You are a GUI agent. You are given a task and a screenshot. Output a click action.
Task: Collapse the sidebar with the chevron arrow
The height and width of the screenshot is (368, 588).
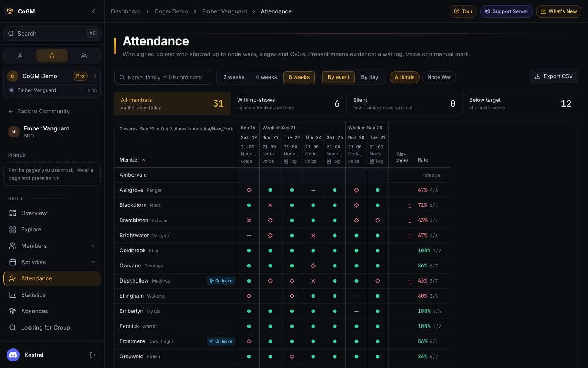pyautogui.click(x=94, y=11)
